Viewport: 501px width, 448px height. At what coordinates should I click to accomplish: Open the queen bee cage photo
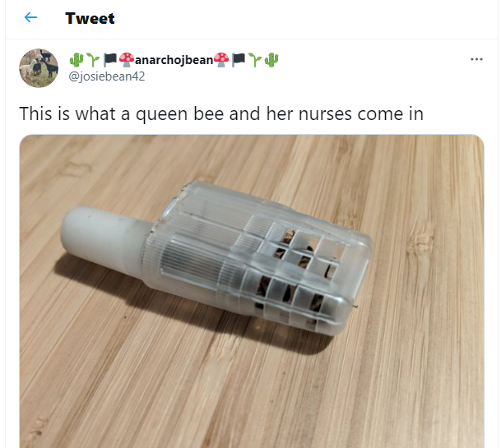point(252,291)
